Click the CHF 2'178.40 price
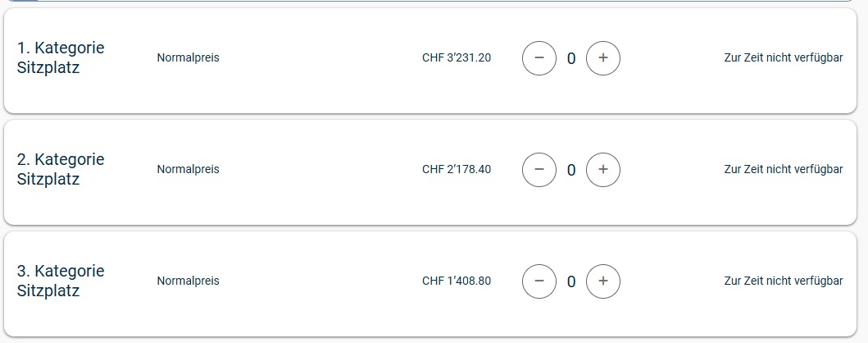This screenshot has width=868, height=343. [457, 170]
